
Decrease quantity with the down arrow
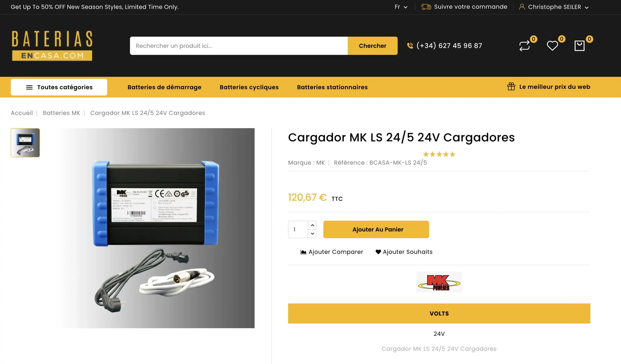point(312,234)
